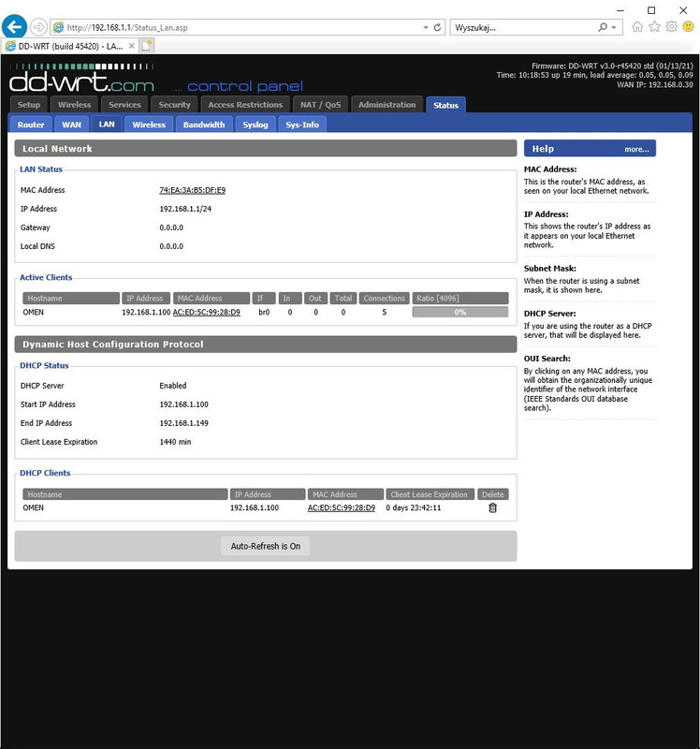This screenshot has height=749, width=700.
Task: Click the magnifier search icon
Action: (x=603, y=27)
